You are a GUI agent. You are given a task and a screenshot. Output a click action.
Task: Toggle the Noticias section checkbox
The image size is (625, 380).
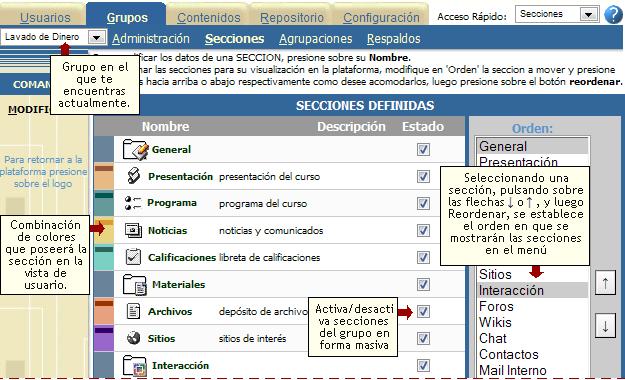tap(423, 230)
